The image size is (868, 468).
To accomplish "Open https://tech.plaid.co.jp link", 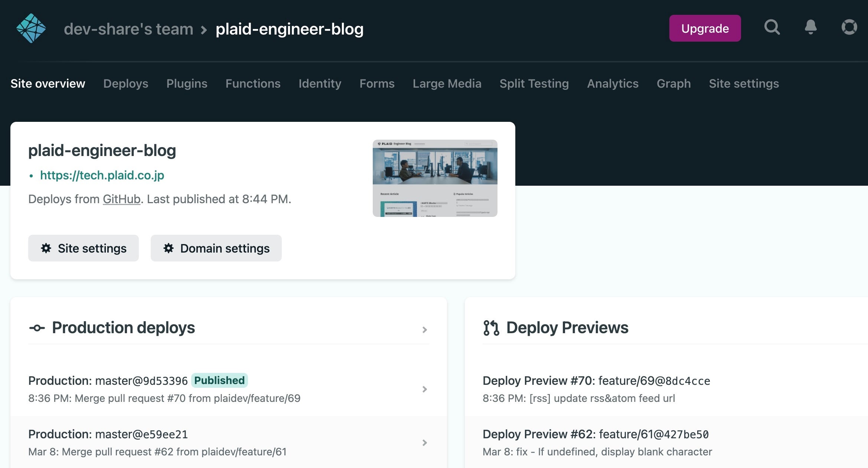I will point(102,175).
